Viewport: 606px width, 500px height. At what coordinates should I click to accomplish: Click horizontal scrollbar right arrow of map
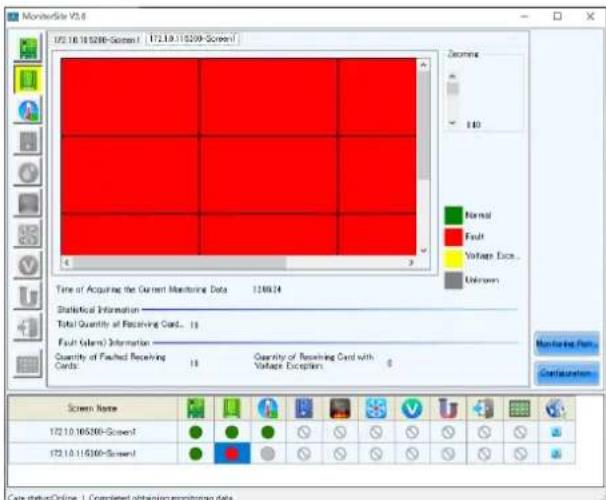point(411,262)
